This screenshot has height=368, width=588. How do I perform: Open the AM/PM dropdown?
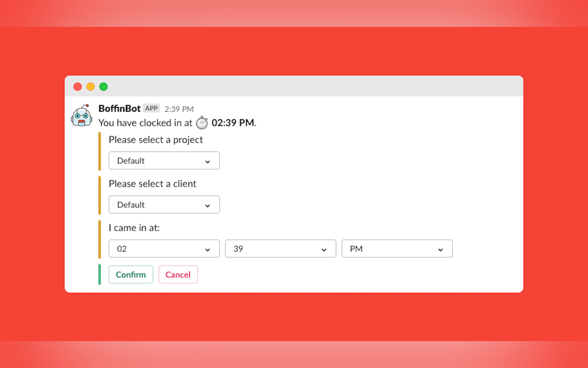coord(397,249)
